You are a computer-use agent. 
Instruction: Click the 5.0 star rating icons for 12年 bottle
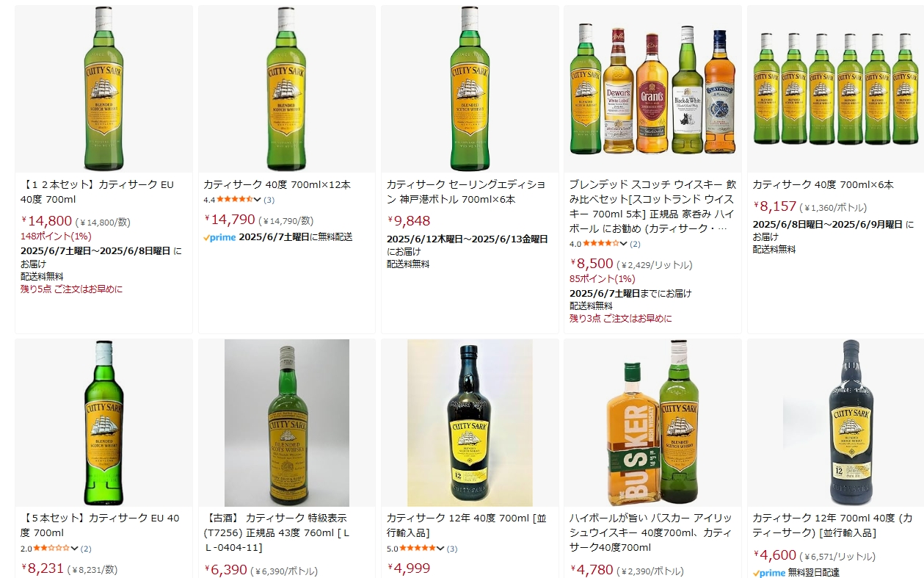tap(418, 548)
